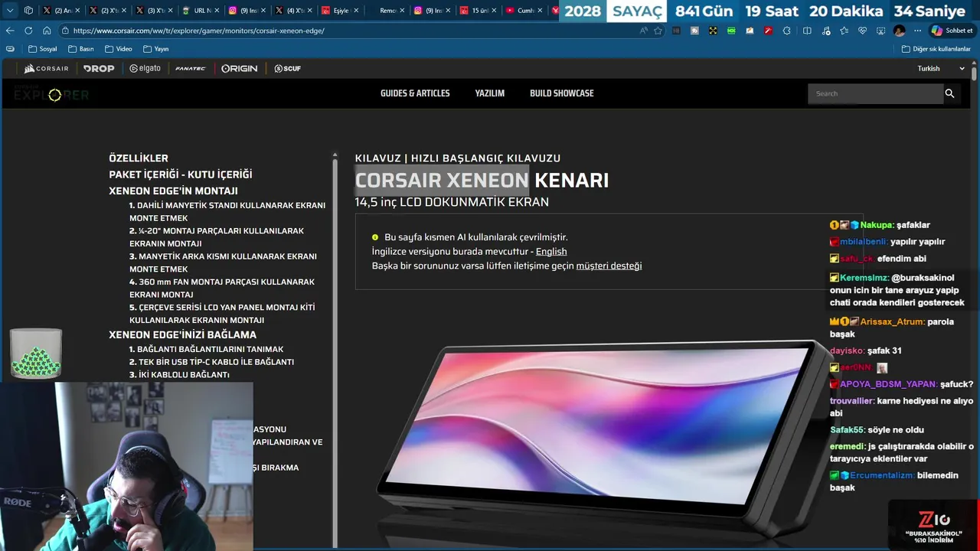Expand the Yayın bookmarks folder
The image size is (980, 551).
[156, 48]
